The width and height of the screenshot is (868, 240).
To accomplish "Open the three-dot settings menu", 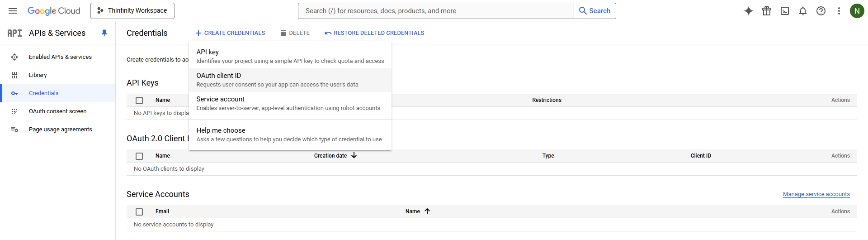I will point(839,11).
